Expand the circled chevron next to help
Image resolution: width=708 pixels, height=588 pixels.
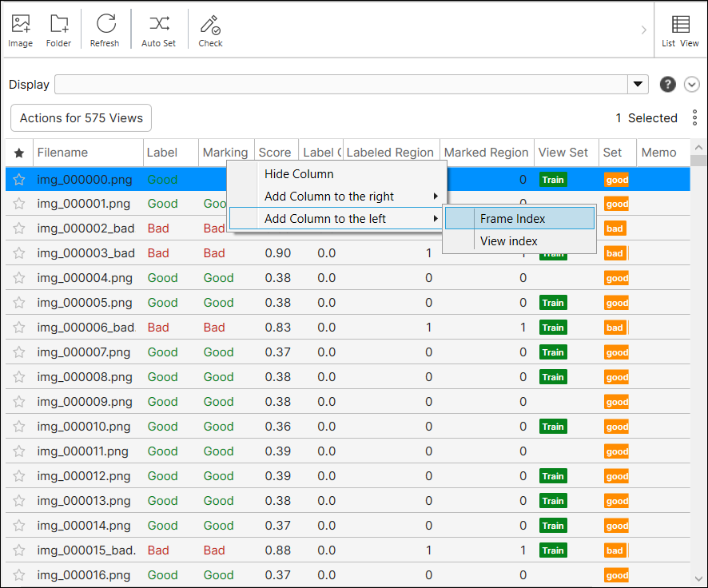click(x=692, y=85)
